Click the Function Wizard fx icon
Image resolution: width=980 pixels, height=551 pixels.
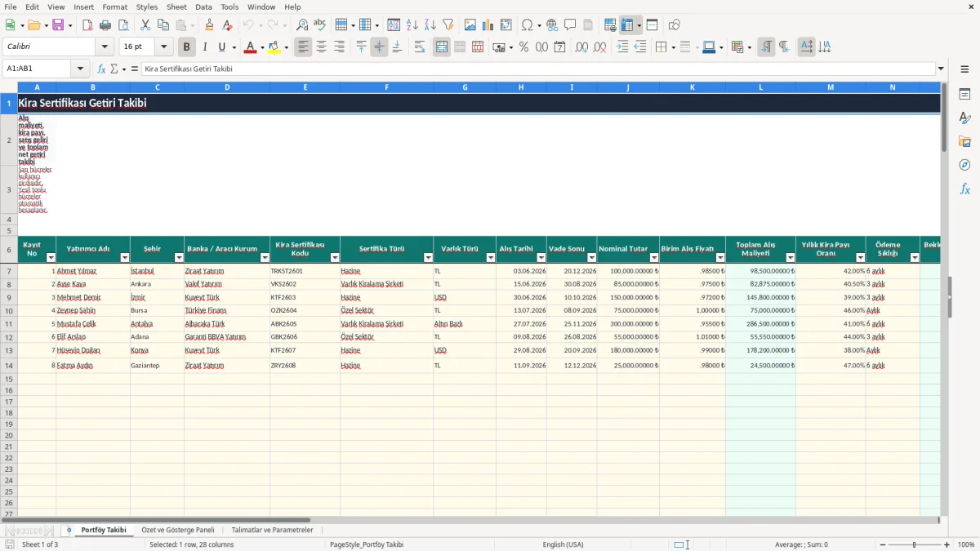coord(101,69)
